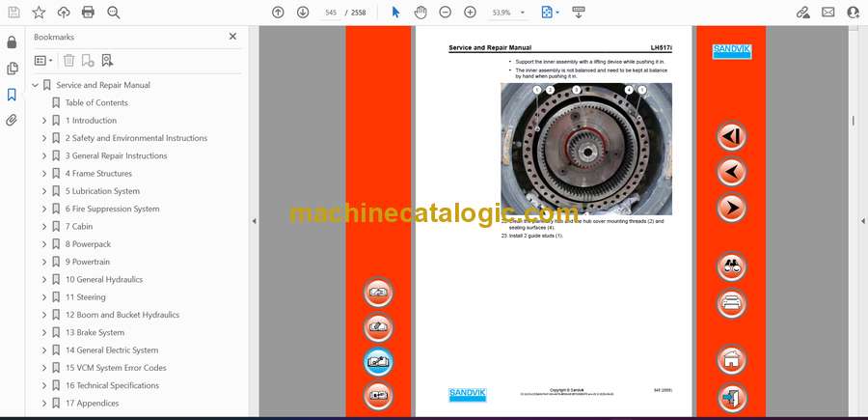This screenshot has height=420, width=868.
Task: Zoom in with the plus circle
Action: [470, 13]
